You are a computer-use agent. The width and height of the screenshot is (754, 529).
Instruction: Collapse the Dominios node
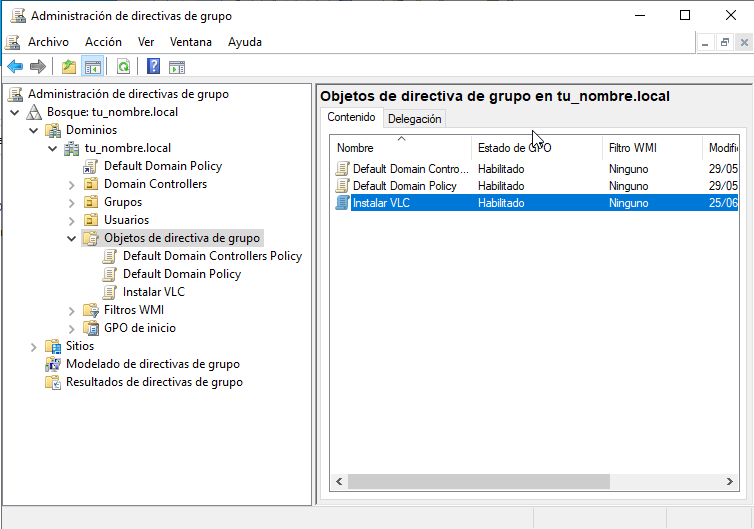34,130
